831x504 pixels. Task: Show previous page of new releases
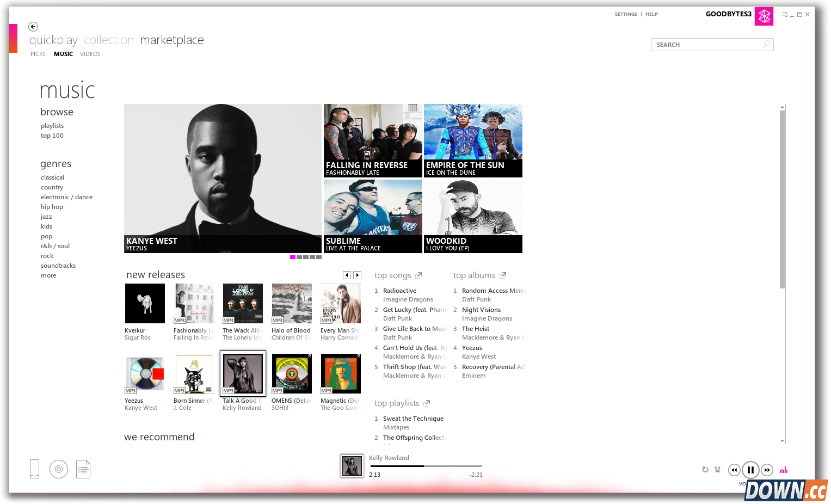click(x=347, y=275)
